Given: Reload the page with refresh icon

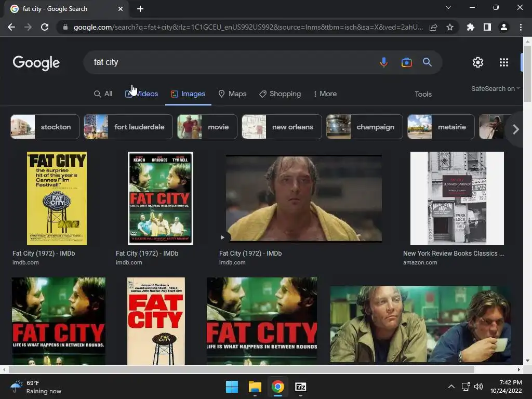Looking at the screenshot, I should click(x=45, y=27).
